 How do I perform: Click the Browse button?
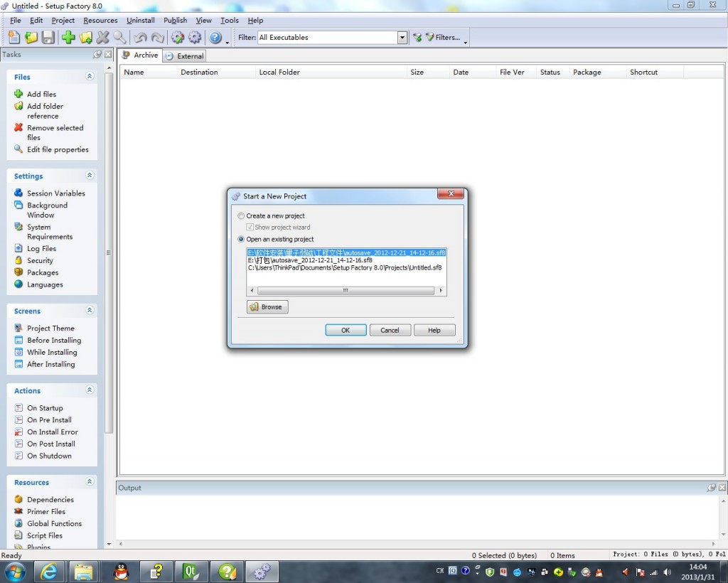point(267,307)
